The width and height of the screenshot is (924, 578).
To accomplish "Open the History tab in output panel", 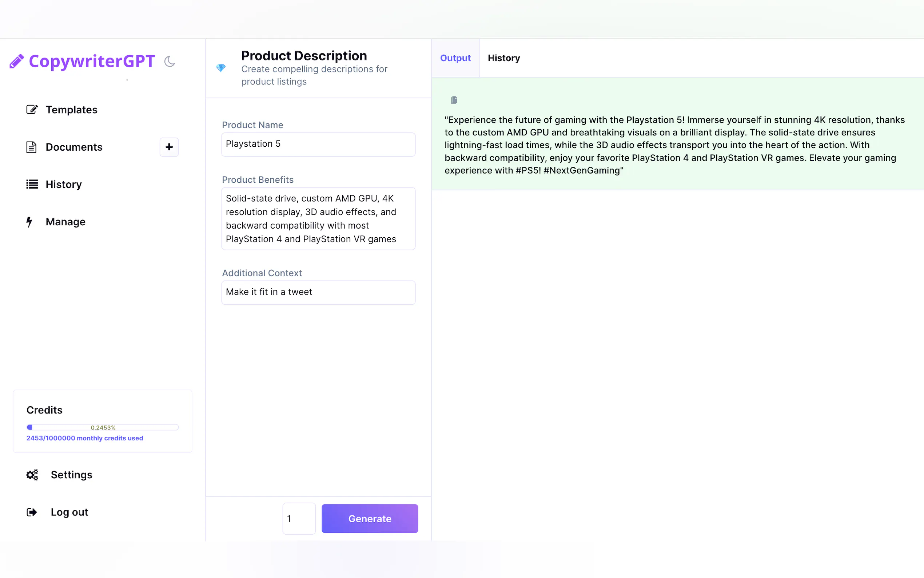I will [x=503, y=58].
